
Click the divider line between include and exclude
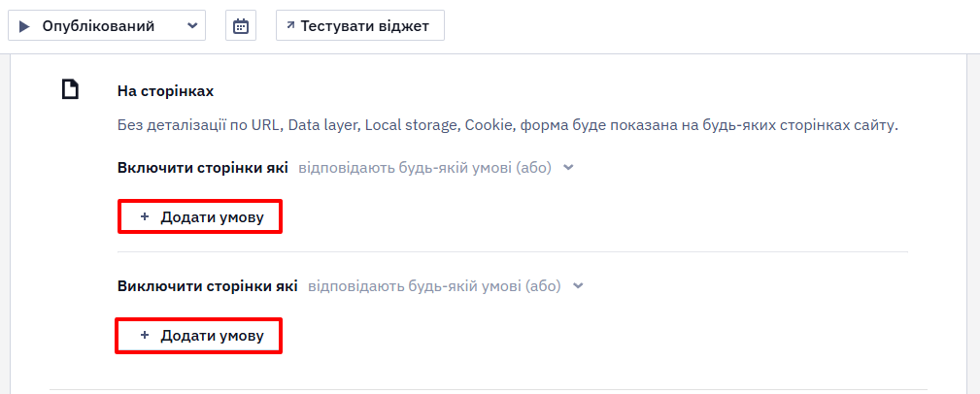tap(513, 252)
